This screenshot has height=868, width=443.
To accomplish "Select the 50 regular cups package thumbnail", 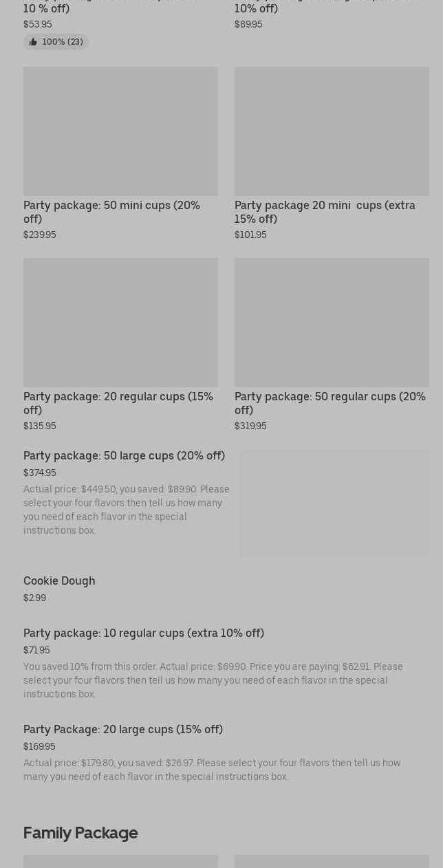I will click(332, 322).
